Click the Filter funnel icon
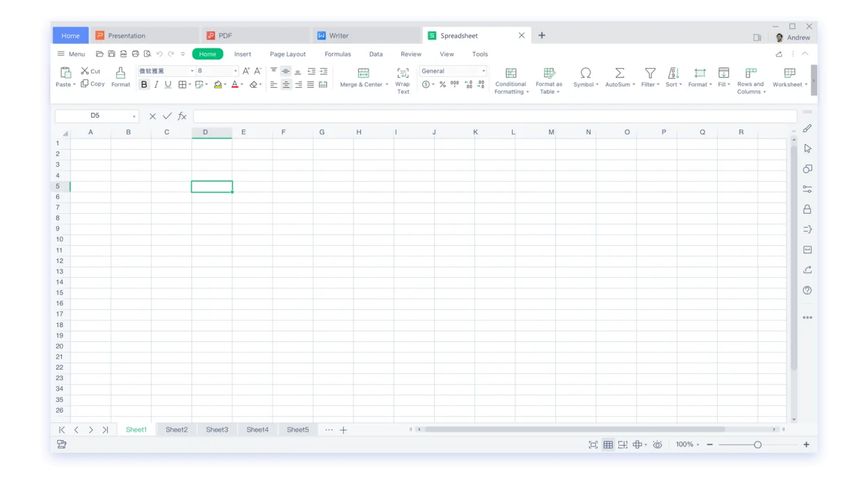This screenshot has width=868, height=481. point(650,73)
